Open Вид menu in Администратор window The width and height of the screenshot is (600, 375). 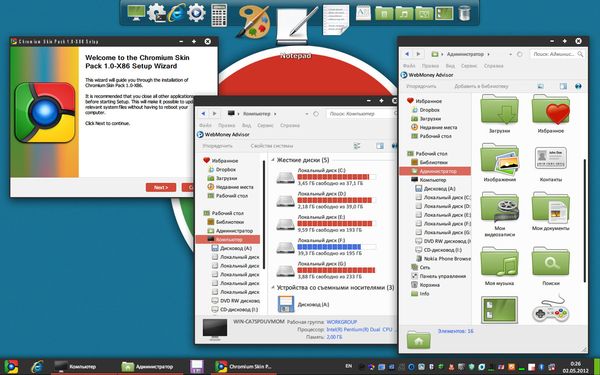click(450, 66)
